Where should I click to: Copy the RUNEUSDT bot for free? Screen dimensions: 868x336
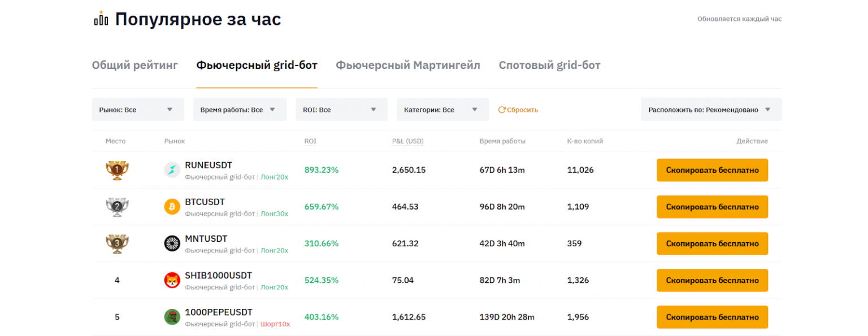712,170
